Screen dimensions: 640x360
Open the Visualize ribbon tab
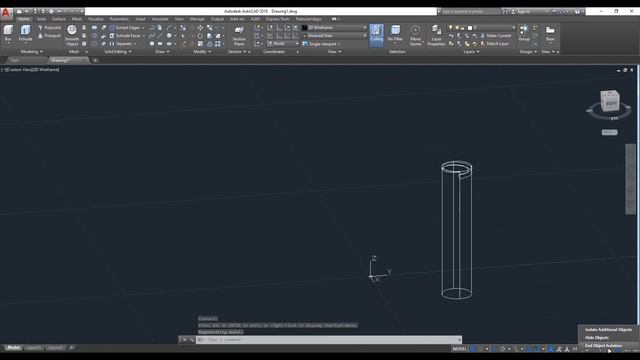tap(96, 19)
